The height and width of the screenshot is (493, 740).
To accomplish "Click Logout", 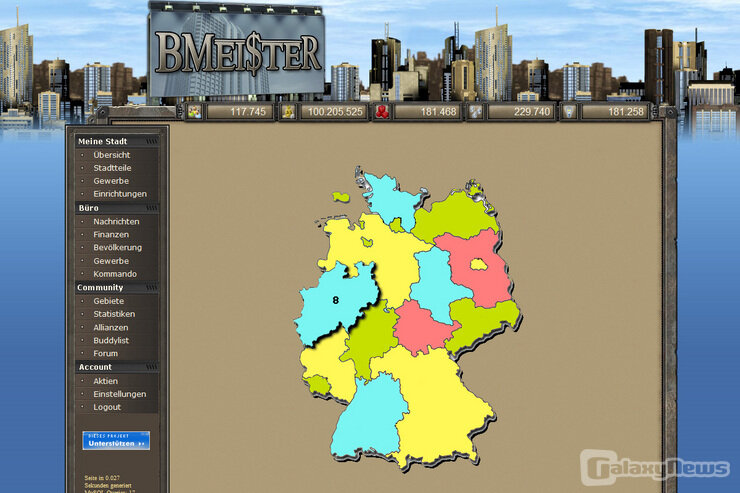I will point(107,407).
